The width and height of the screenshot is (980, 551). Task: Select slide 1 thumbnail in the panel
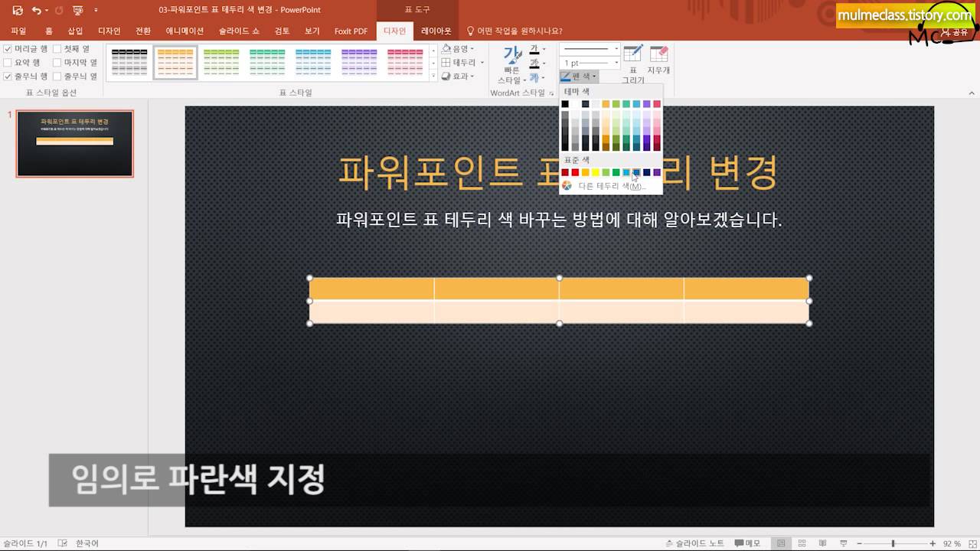coord(75,143)
